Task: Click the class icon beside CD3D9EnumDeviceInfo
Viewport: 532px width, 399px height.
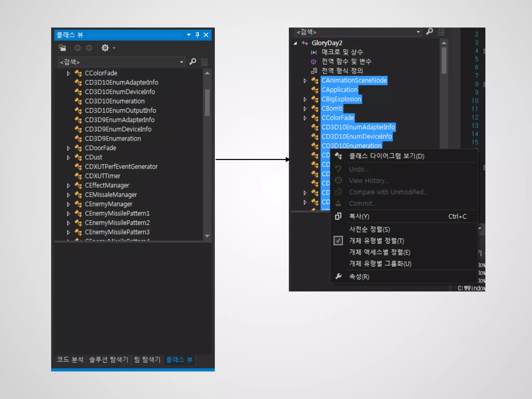Action: coord(78,129)
